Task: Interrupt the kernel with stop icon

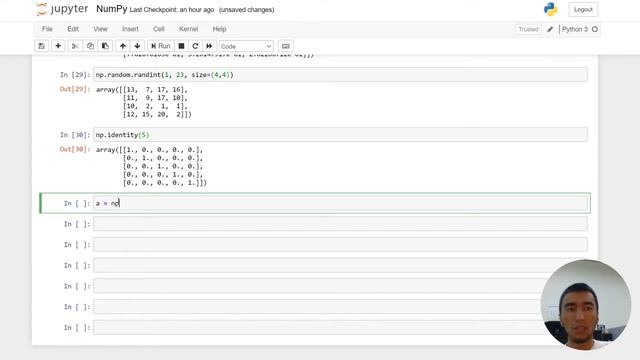Action: coord(181,46)
